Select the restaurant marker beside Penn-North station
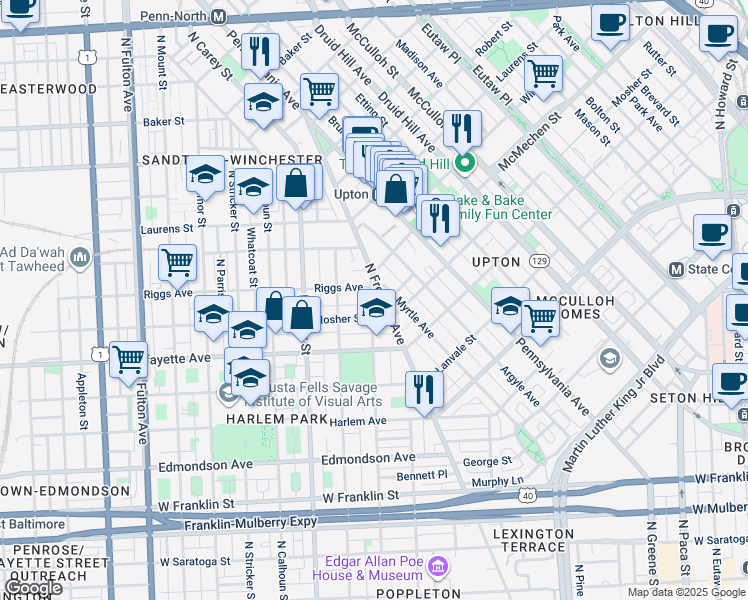 (261, 51)
